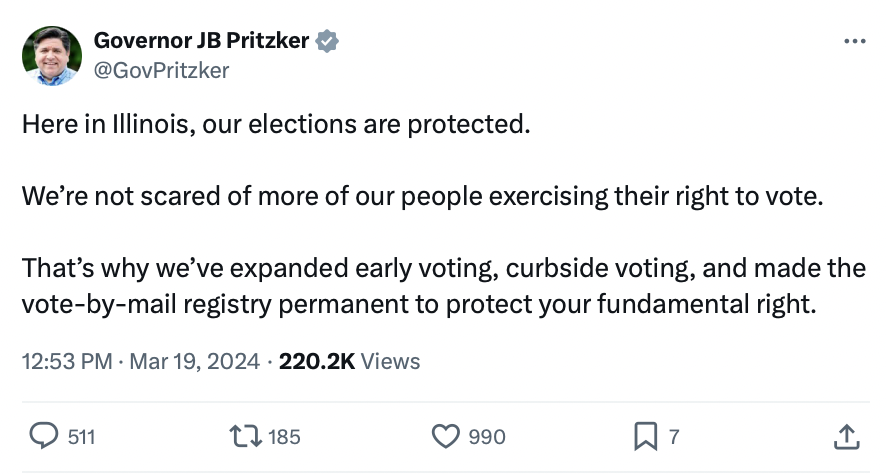Click the verified badge beside the name
The image size is (886, 474).
point(327,41)
